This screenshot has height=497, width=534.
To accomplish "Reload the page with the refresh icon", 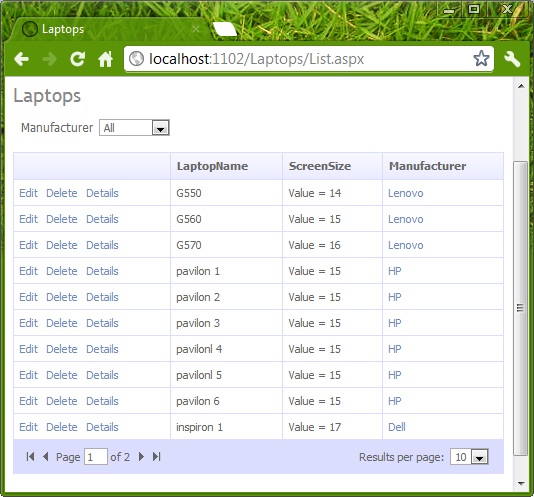I will [77, 59].
